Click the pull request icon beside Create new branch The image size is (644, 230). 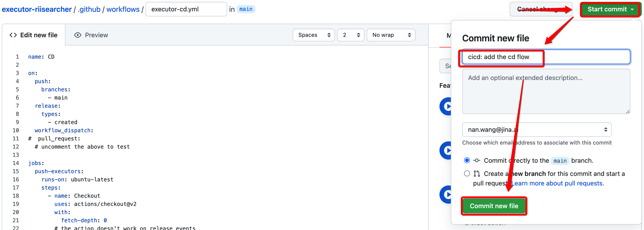tap(477, 173)
